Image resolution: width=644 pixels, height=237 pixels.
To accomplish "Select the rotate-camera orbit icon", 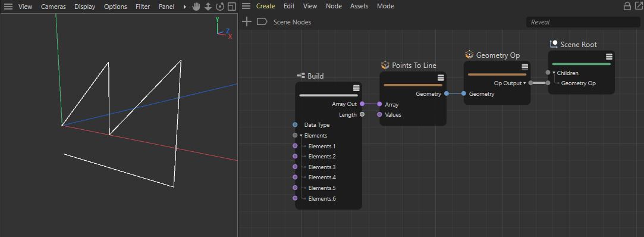I will (220, 7).
